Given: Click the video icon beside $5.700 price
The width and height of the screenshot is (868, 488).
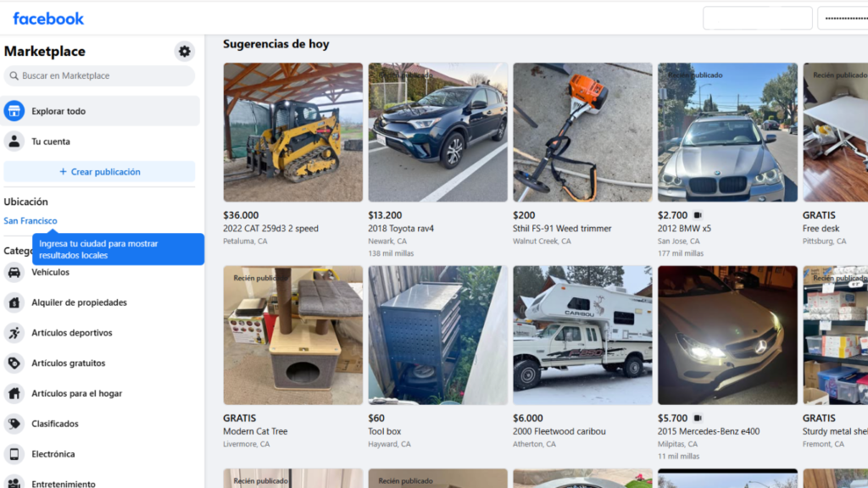Looking at the screenshot, I should (698, 419).
